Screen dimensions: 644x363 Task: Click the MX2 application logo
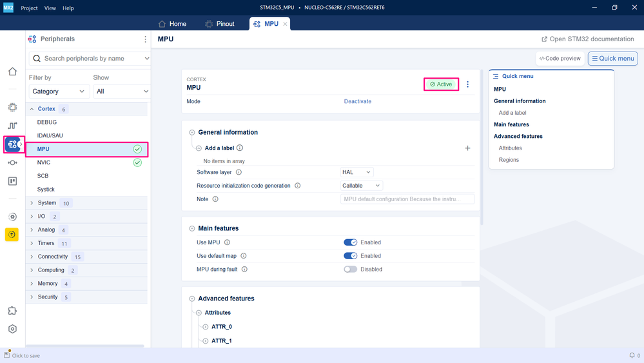coord(8,7)
